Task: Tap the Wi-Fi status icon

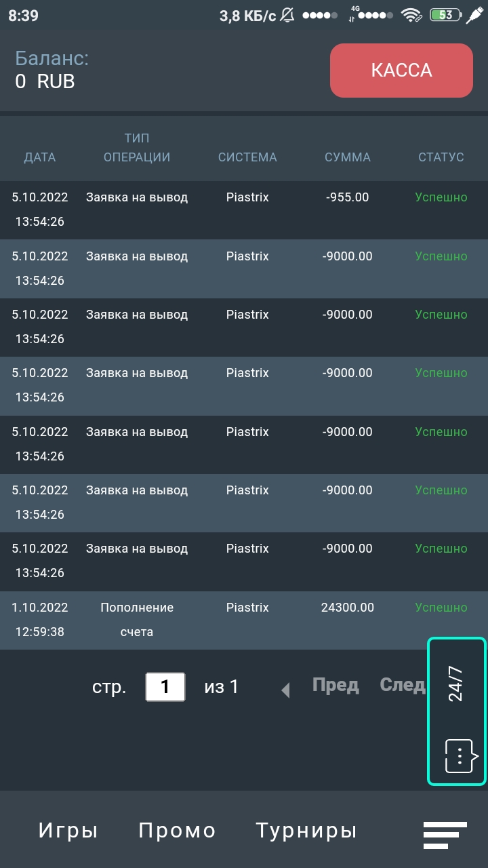Action: (x=411, y=15)
